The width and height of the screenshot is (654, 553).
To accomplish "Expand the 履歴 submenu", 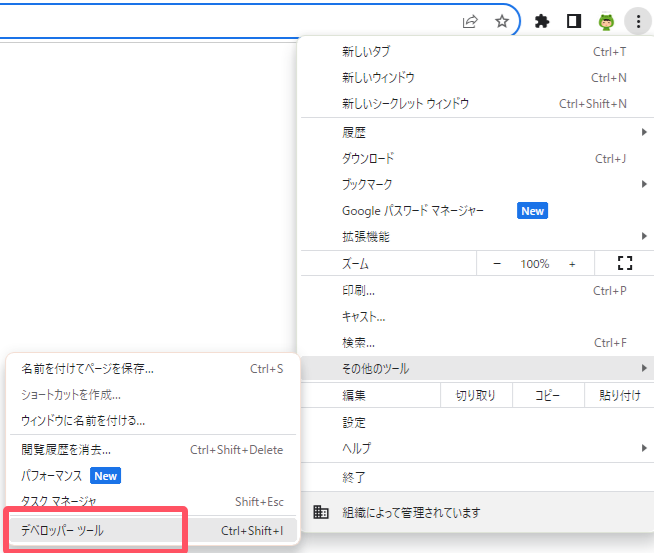I will pos(477,133).
